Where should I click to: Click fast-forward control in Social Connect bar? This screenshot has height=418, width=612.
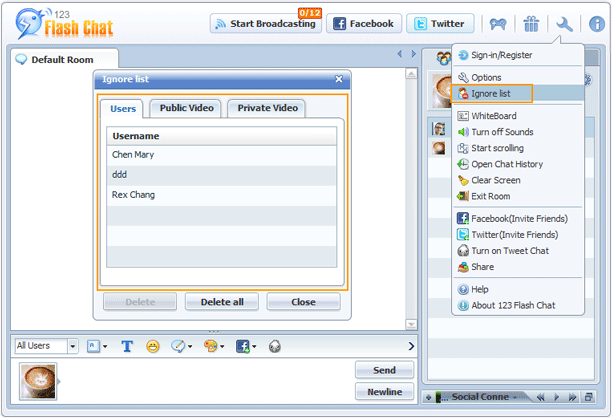[x=572, y=397]
